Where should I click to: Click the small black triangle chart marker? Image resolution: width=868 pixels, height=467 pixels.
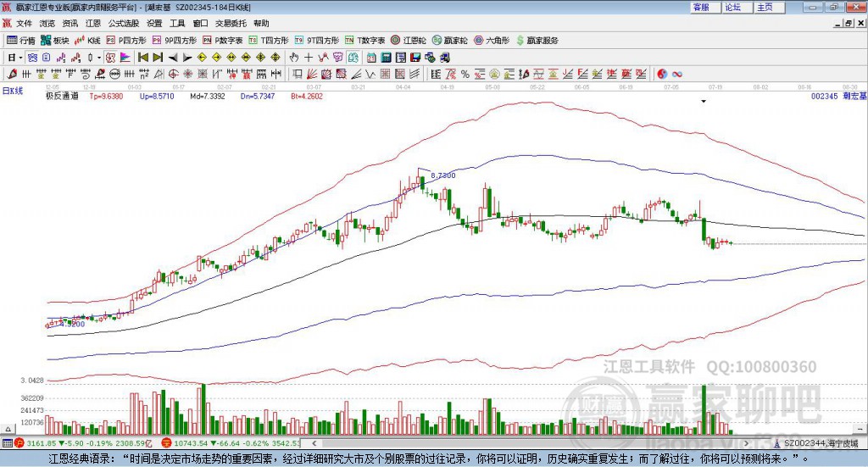click(704, 101)
